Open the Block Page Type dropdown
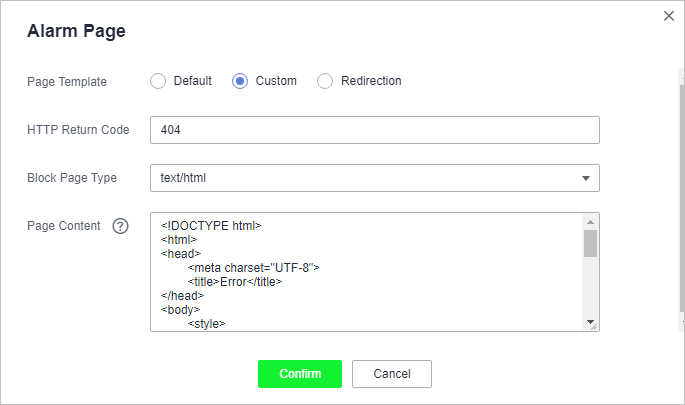This screenshot has width=685, height=405. pyautogui.click(x=375, y=178)
